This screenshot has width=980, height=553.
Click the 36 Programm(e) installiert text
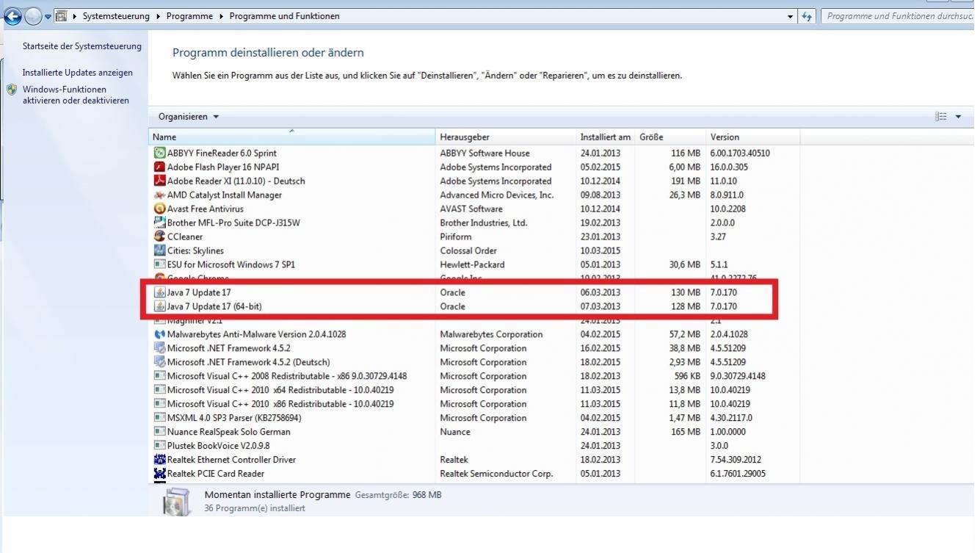255,508
